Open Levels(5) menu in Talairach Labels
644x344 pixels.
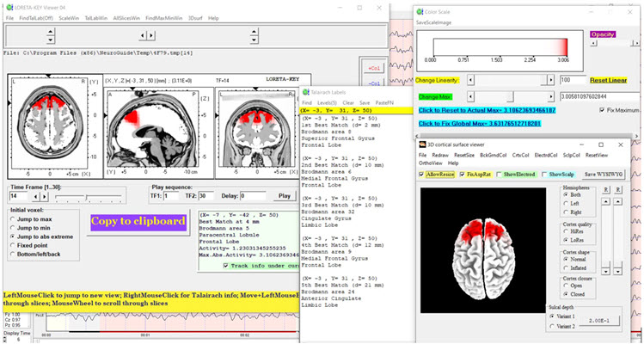[327, 102]
